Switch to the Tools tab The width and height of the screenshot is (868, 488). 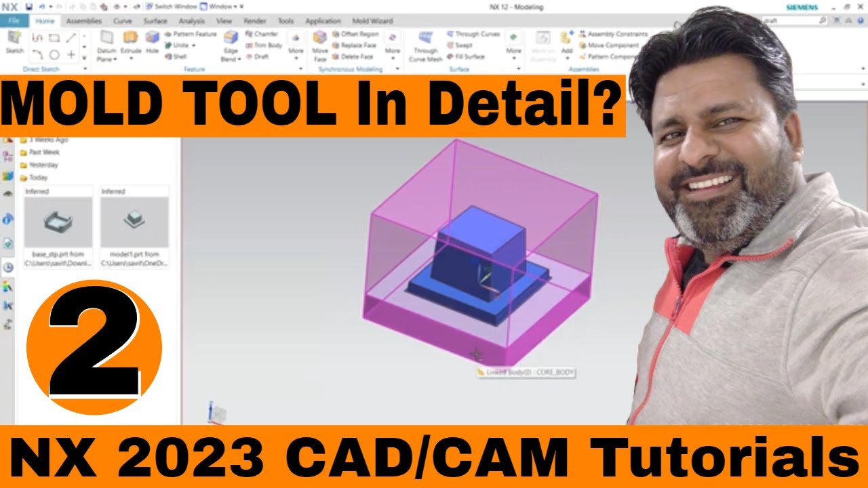pos(285,21)
